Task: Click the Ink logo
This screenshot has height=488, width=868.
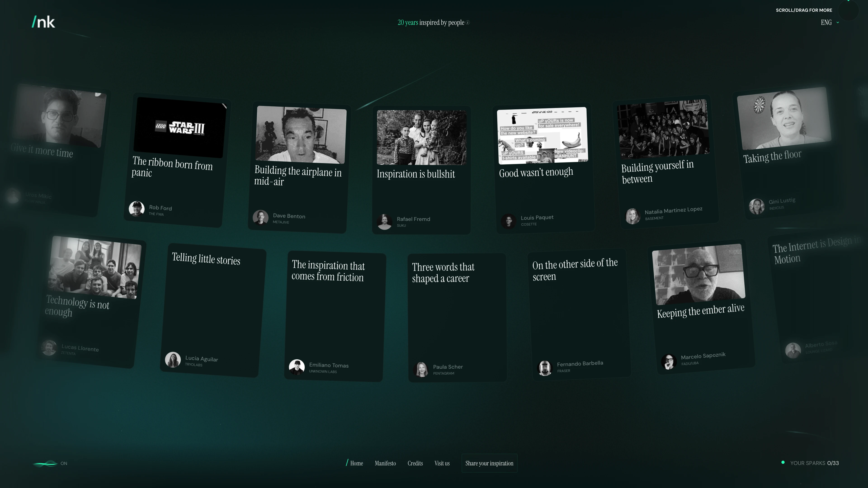Action: pyautogui.click(x=43, y=22)
